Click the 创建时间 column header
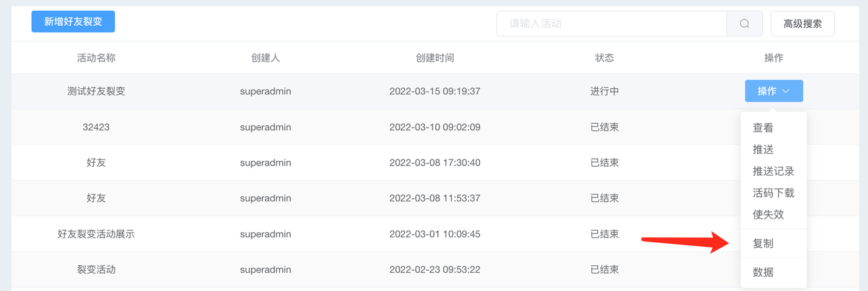This screenshot has height=291, width=868. (x=435, y=58)
